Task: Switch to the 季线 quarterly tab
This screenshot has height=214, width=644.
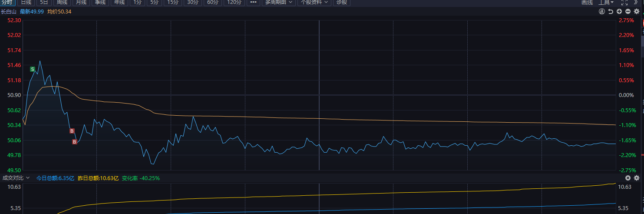Action: pos(100,2)
